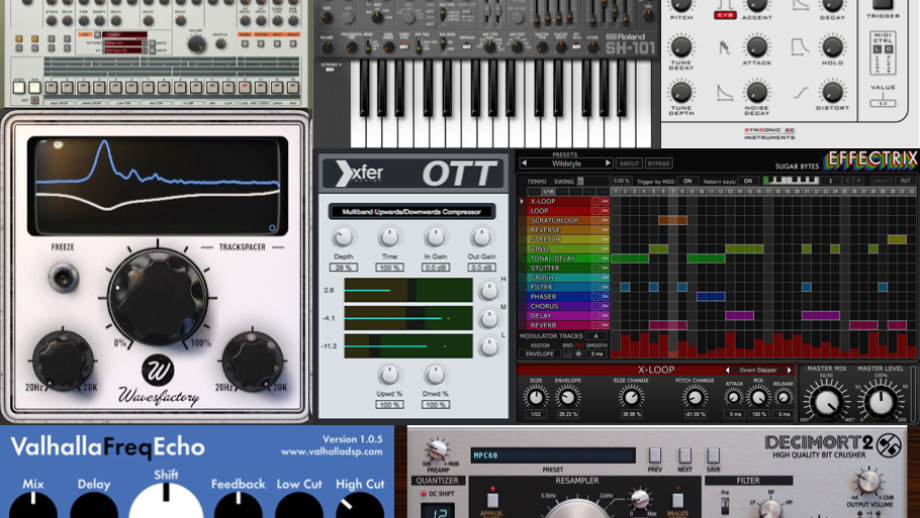The image size is (920, 518).
Task: Click the Synsonic TRIGGER pad button
Action: (x=882, y=4)
